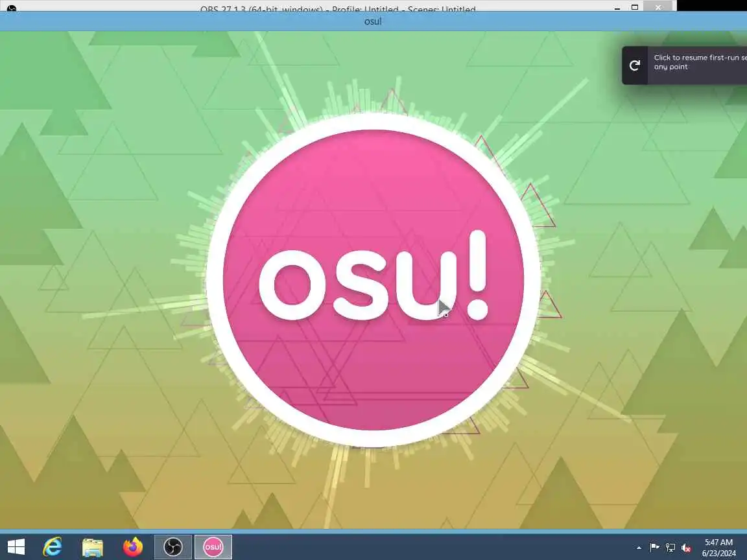747x560 pixels.
Task: Open network status tray icon
Action: (x=670, y=548)
